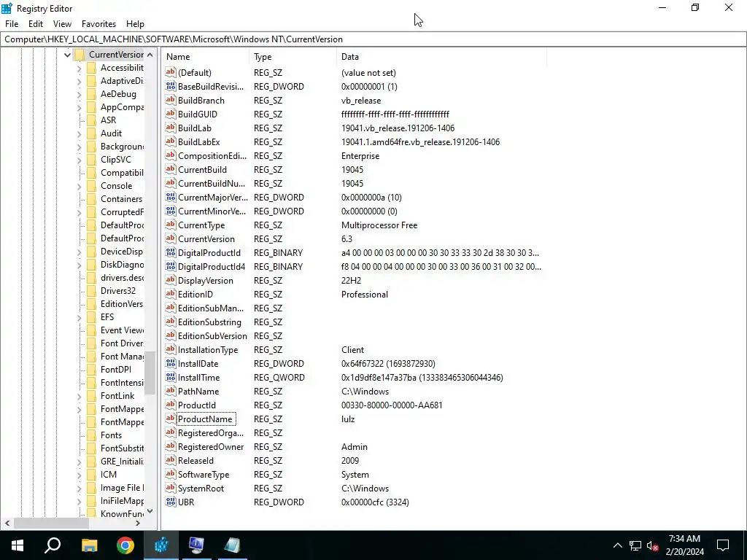Expand the Console key
Screen dimensions: 747x560
tap(79, 187)
